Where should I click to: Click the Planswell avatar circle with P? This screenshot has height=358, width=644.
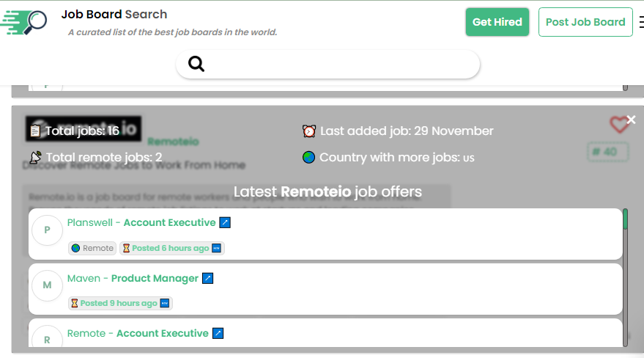(x=48, y=230)
